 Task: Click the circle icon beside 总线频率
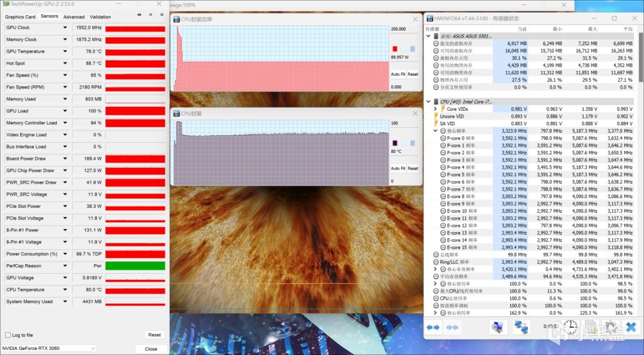(436, 255)
